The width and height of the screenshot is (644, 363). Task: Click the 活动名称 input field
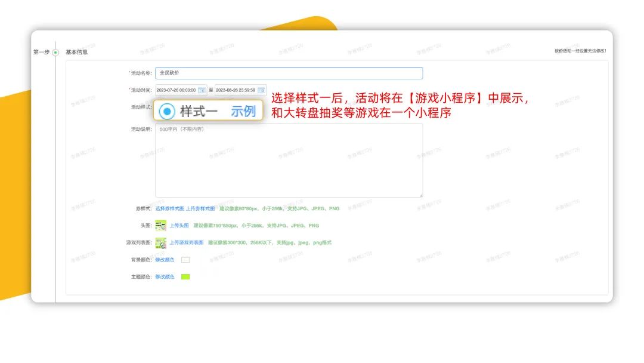pyautogui.click(x=289, y=73)
